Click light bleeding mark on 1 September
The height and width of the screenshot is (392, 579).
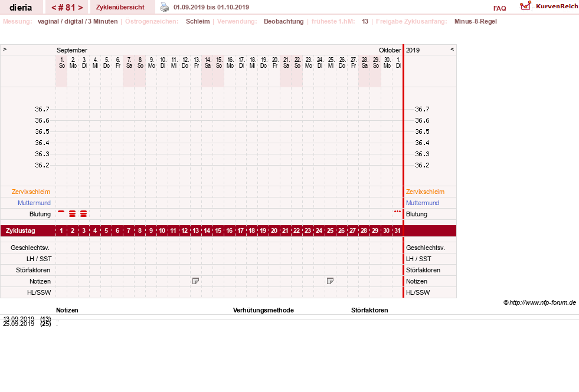61,212
